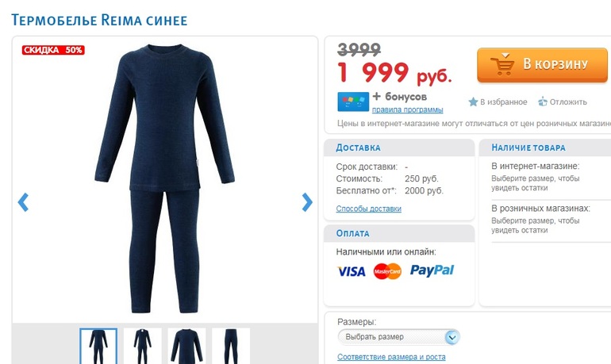Click the size dropdown arrow button

point(452,337)
